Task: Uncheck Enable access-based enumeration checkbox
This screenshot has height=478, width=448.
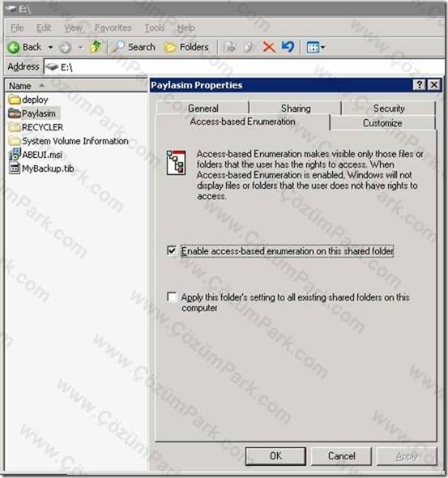Action: click(172, 250)
